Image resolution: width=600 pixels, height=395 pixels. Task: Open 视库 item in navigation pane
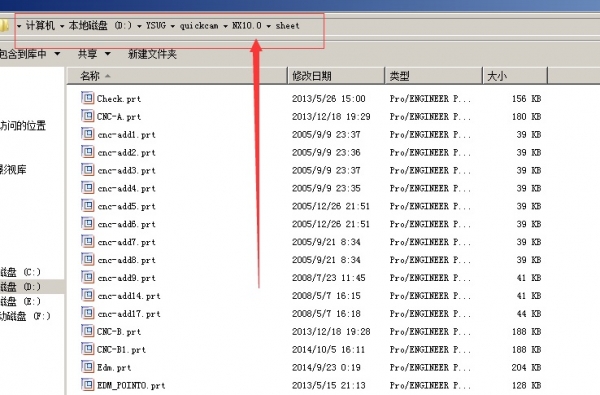[x=13, y=170]
